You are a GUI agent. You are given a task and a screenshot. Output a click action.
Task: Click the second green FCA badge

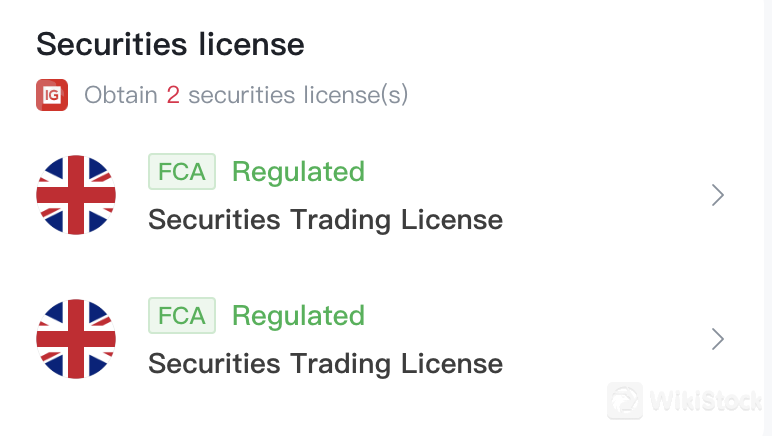pos(182,316)
